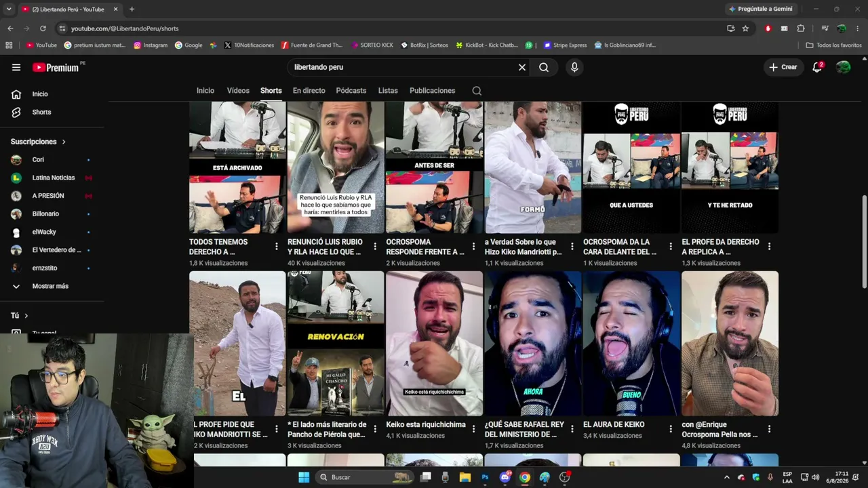The height and width of the screenshot is (488, 868).
Task: Open the Chrome apps grid in bookmarks bar
Action: tap(9, 45)
